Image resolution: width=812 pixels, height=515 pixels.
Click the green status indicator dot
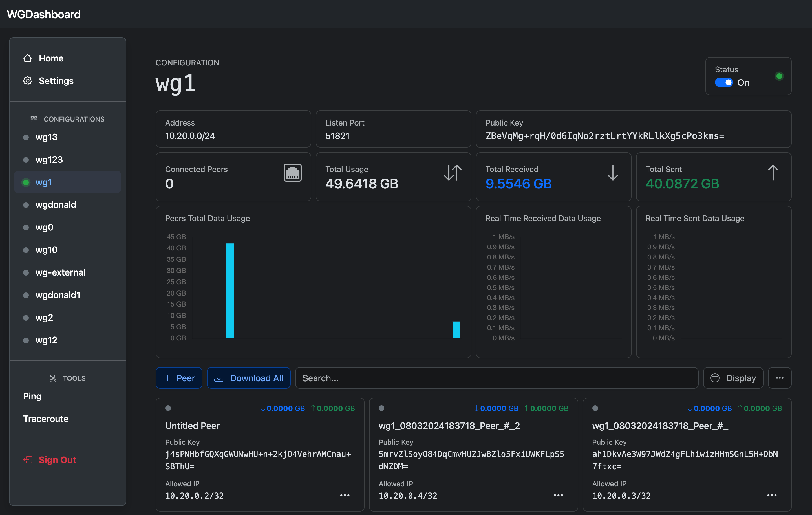[779, 76]
